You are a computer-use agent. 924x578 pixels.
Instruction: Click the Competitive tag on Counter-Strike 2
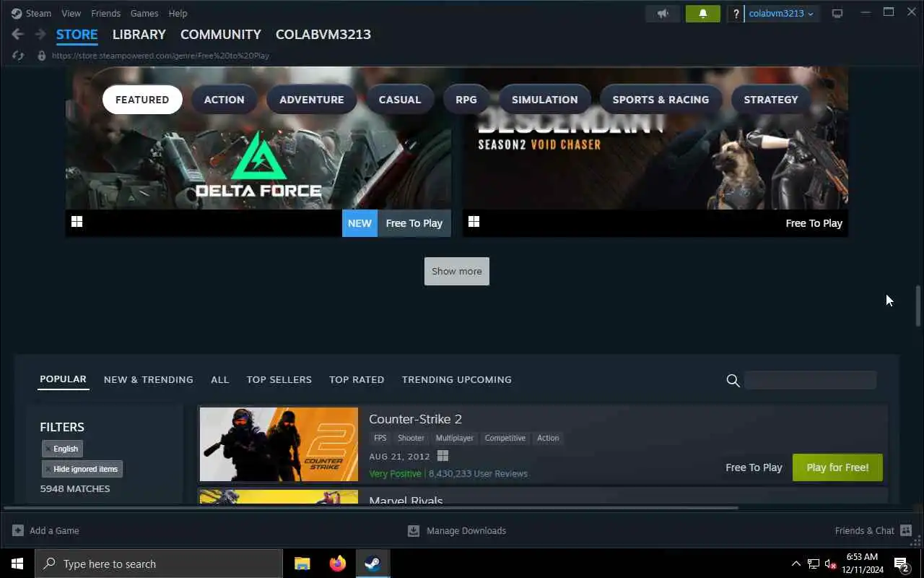click(x=505, y=438)
